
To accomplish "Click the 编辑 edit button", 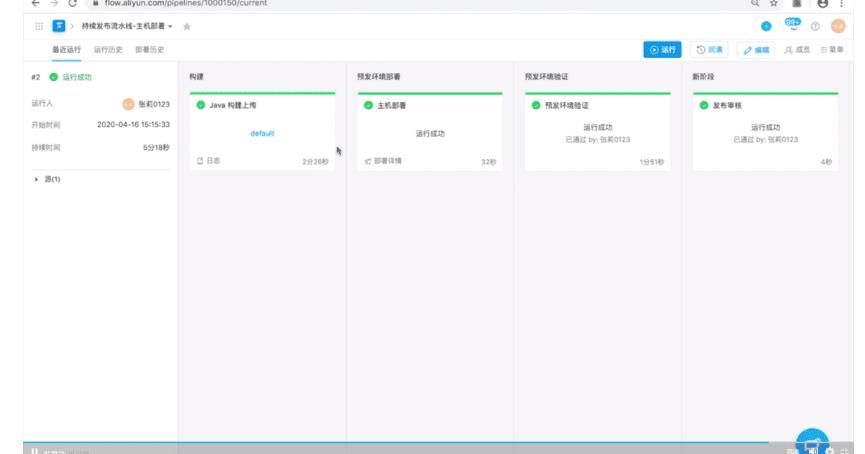I will tap(756, 50).
